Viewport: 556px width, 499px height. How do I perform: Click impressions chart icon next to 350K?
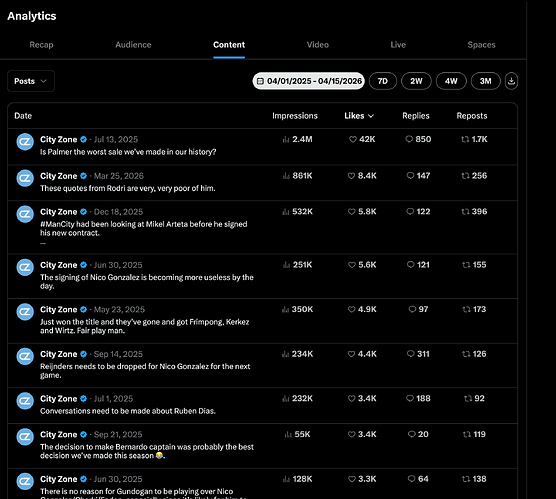click(285, 310)
